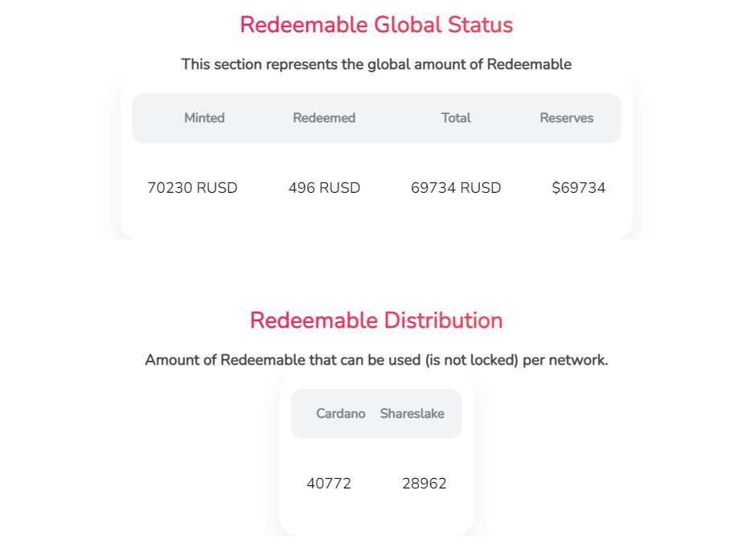Click the per network description text
Screen dimensions: 754x560
click(376, 360)
